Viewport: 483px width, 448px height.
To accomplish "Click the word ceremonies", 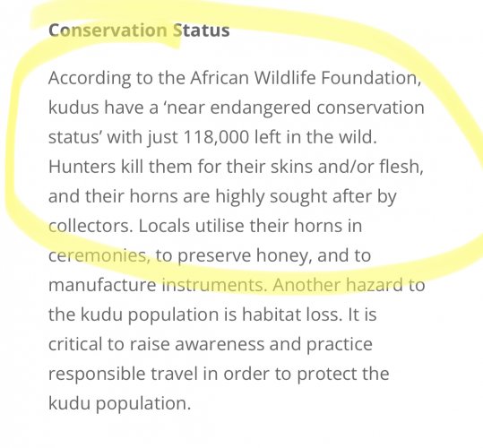I will click(x=99, y=255).
